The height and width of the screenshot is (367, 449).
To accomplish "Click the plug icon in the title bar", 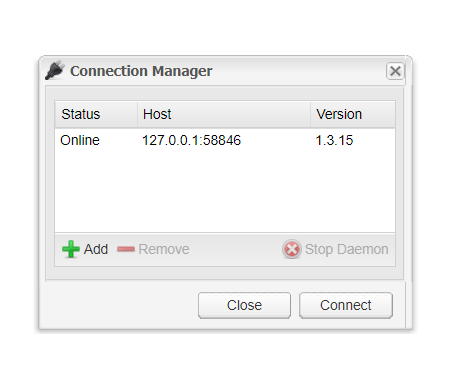I will click(x=55, y=70).
